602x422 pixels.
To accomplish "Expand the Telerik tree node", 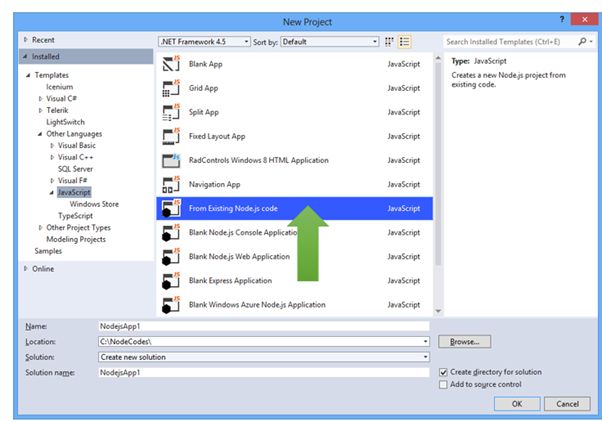I will click(x=40, y=111).
